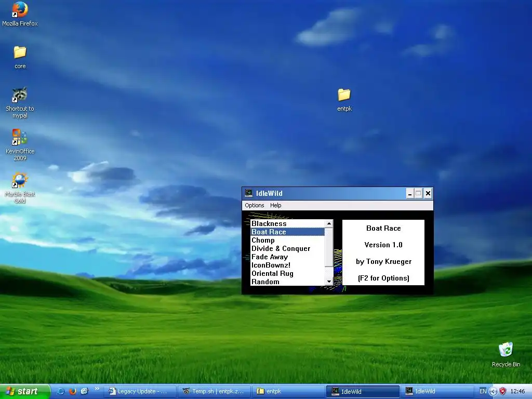Image resolution: width=532 pixels, height=399 pixels.
Task: Select the entpk folder on desktop
Action: (x=344, y=100)
